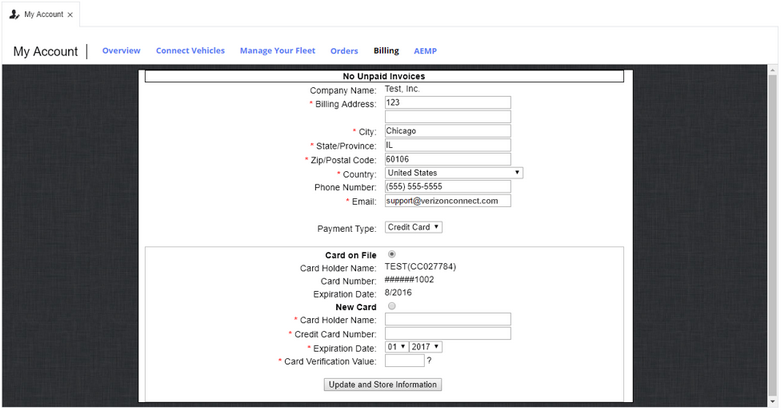Go to the Overview tab

[x=121, y=51]
